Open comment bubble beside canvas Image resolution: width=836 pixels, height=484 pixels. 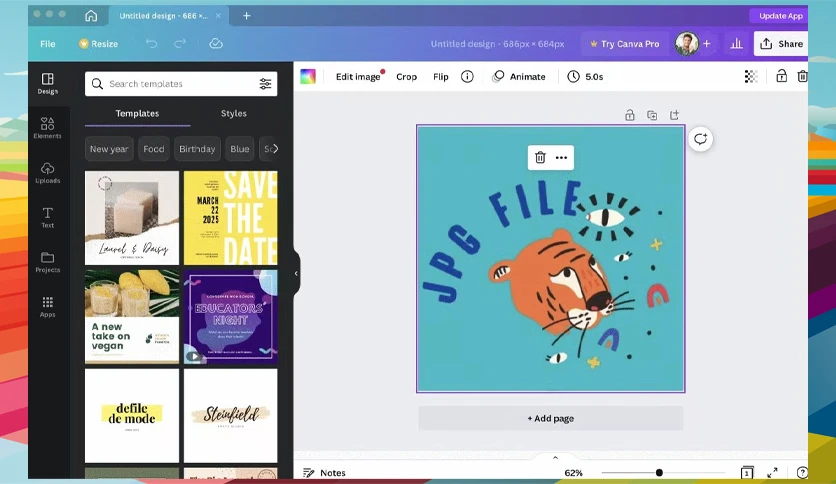(700, 139)
